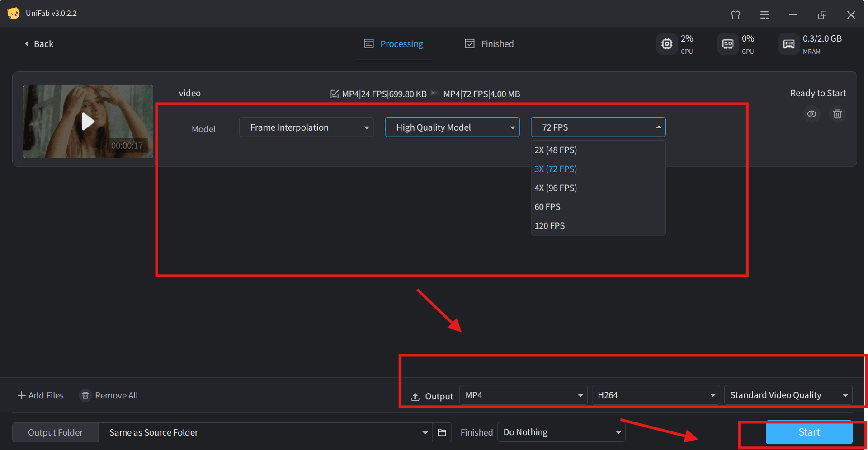Viewport: 868px width, 450px height.
Task: Click the GPU usage icon
Action: [x=728, y=44]
